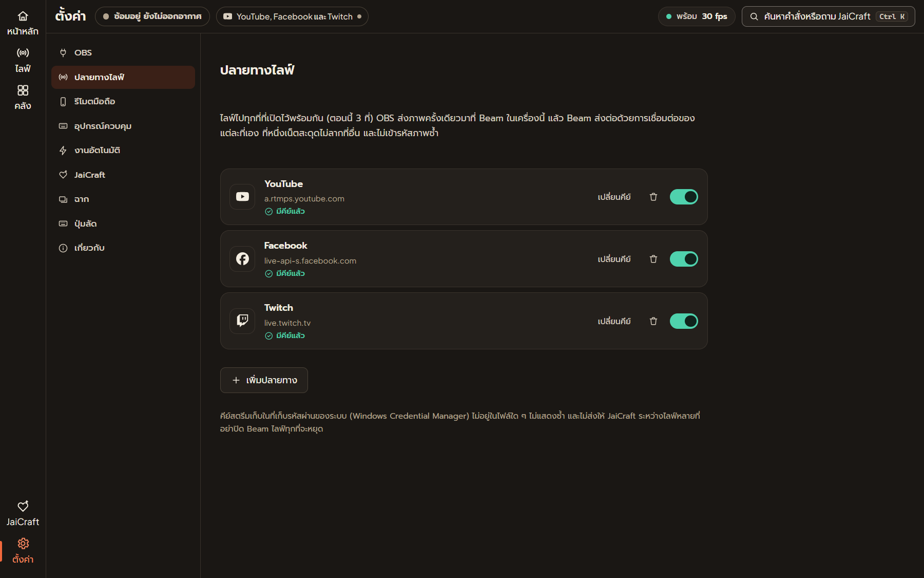Turn off the Facebook destination toggle

coord(684,259)
